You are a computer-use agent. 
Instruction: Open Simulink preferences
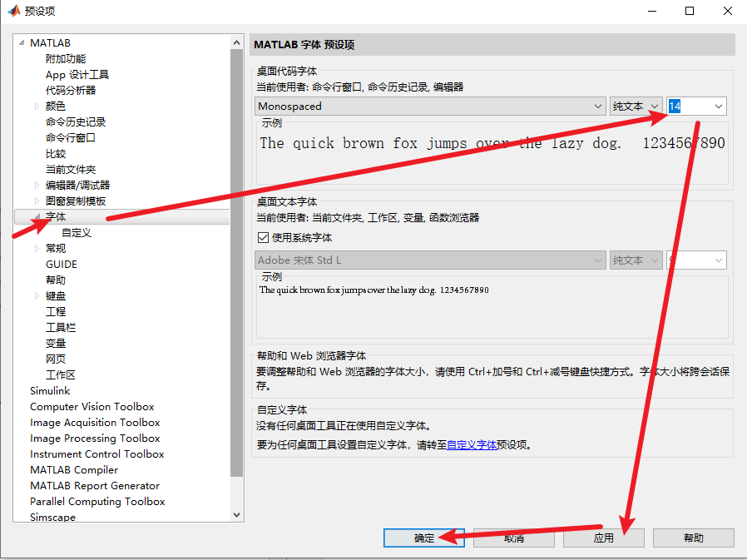pos(50,391)
